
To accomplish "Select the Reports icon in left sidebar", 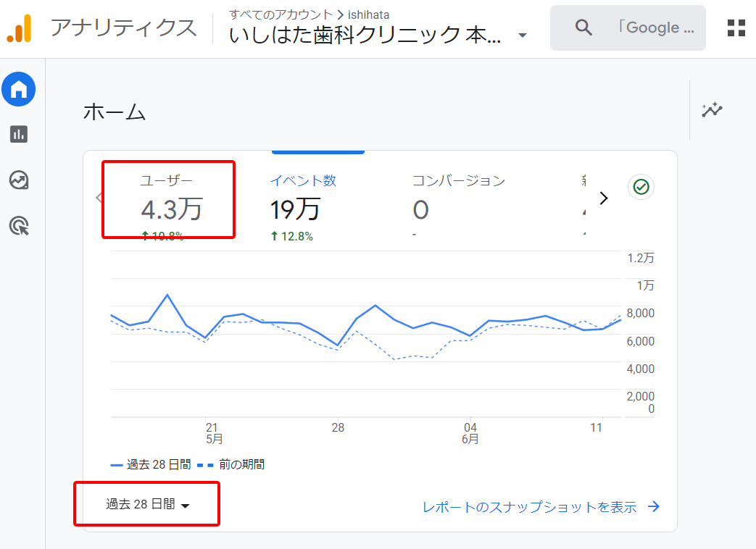I will 18,135.
